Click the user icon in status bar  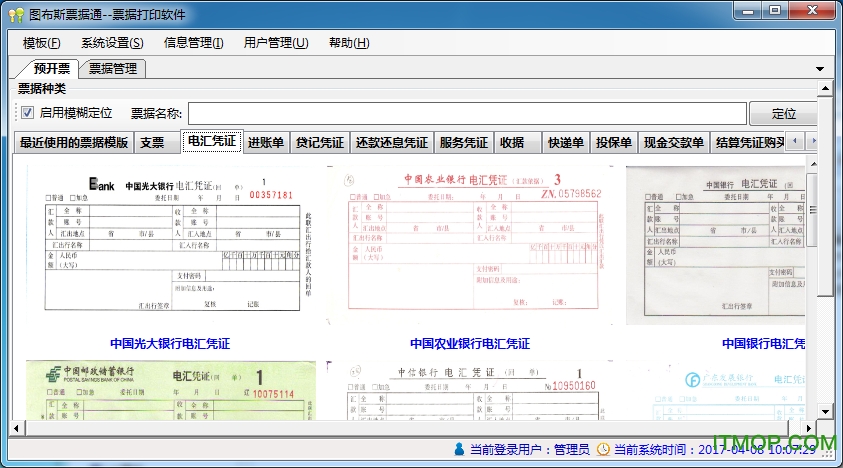tap(459, 450)
